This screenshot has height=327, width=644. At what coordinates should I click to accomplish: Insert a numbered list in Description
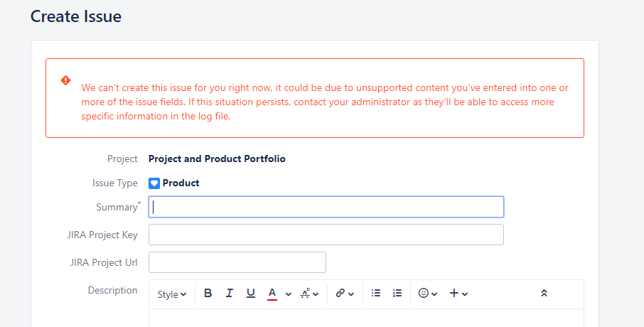click(397, 293)
